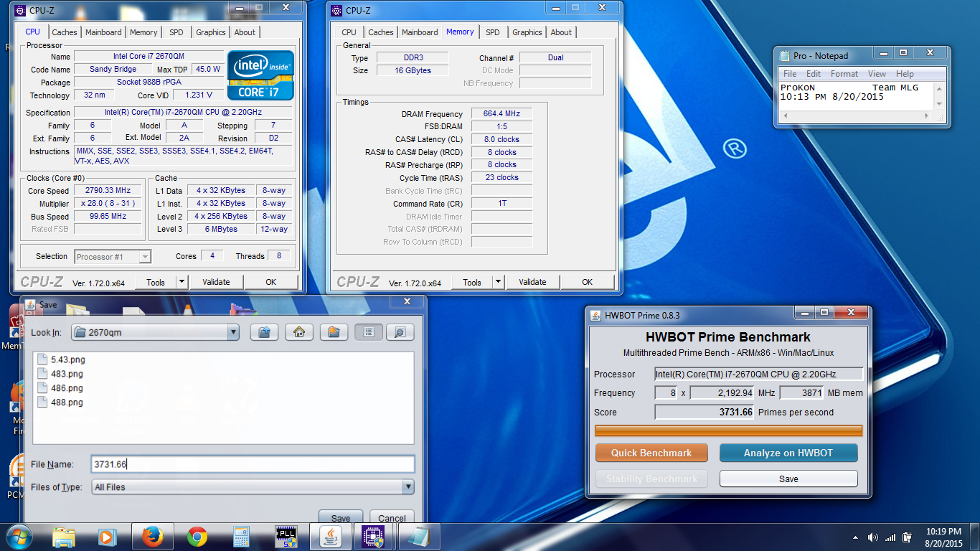Show hidden tray icons arrow
The width and height of the screenshot is (980, 551).
(855, 537)
